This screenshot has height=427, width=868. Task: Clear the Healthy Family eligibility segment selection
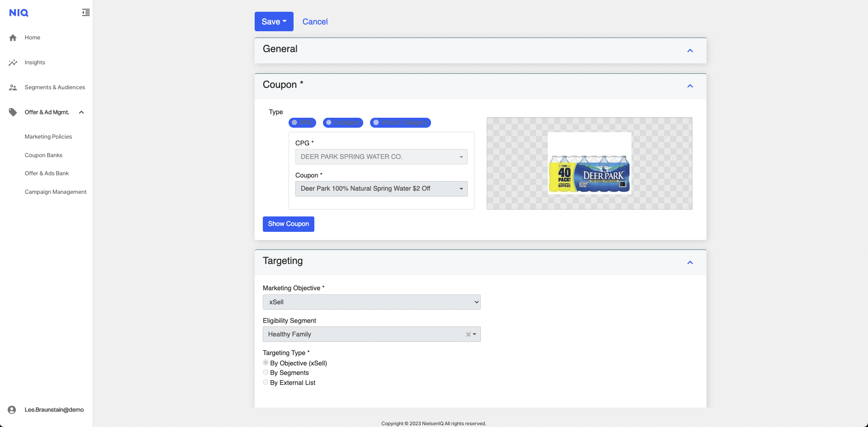pyautogui.click(x=468, y=335)
